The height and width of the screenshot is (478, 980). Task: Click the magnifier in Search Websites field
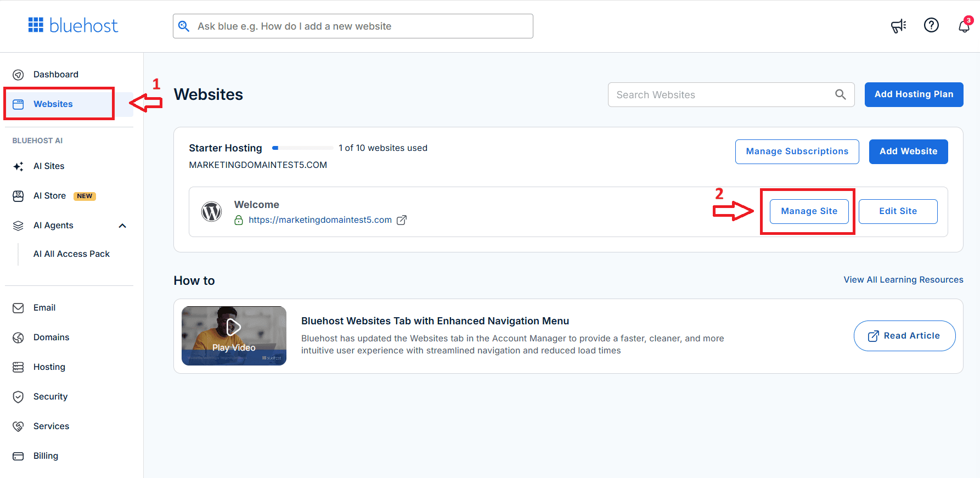pyautogui.click(x=840, y=94)
